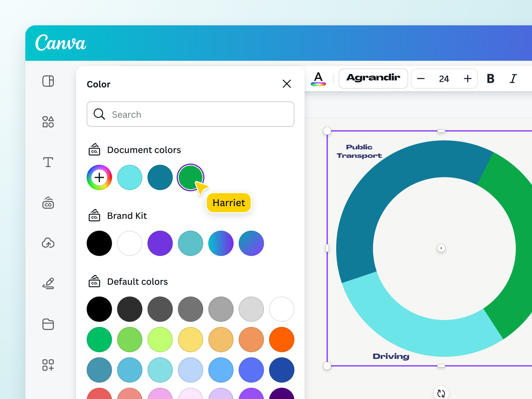Close the Color panel
This screenshot has height=399, width=532.
(x=287, y=84)
